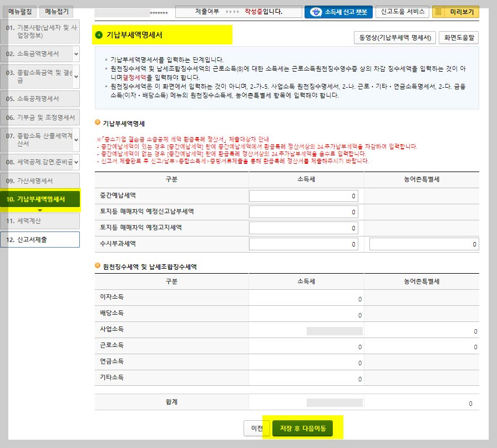Click 토지등 매매차익 예정신고납부세액 input
This screenshot has width=497, height=448.
pyautogui.click(x=303, y=212)
